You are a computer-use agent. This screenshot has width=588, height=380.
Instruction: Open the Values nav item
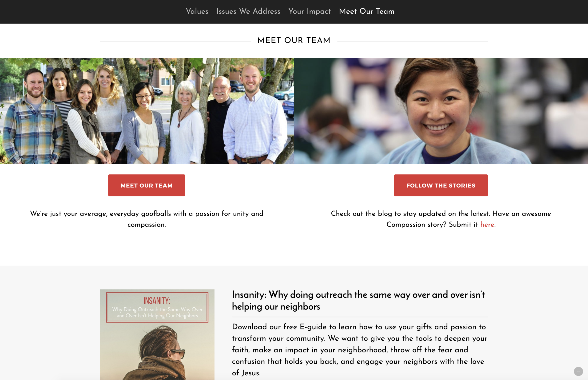tap(197, 11)
